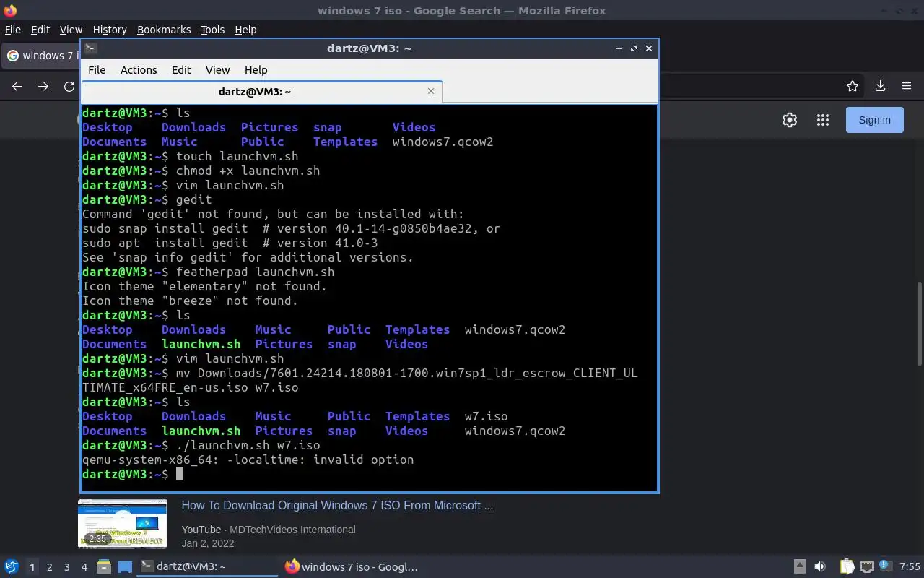The height and width of the screenshot is (578, 924).
Task: Open Firefox Help menu
Action: click(x=245, y=30)
